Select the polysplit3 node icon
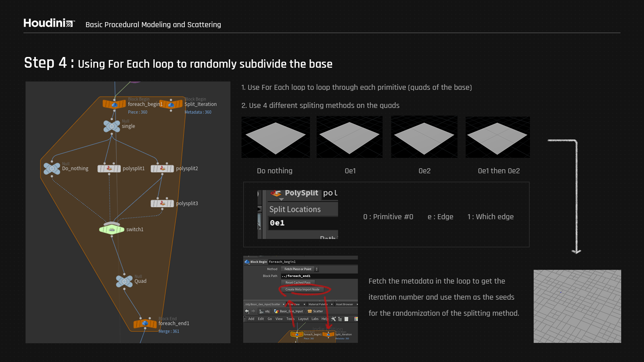The height and width of the screenshot is (362, 644). coord(162,203)
